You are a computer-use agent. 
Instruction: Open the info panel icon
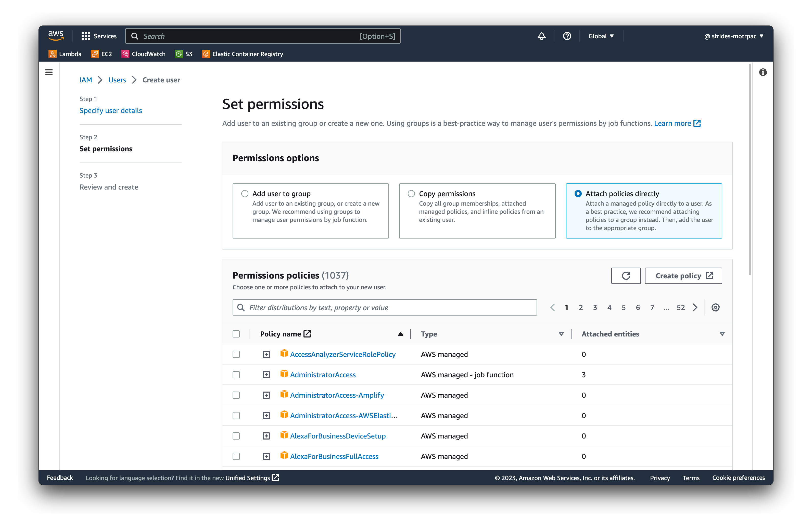point(763,72)
